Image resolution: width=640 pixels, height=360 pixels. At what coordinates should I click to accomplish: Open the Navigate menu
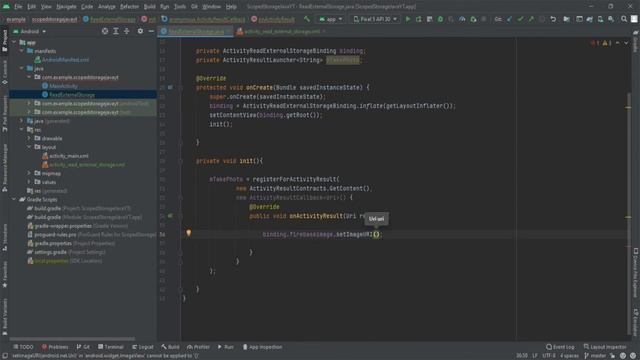pyautogui.click(x=66, y=7)
